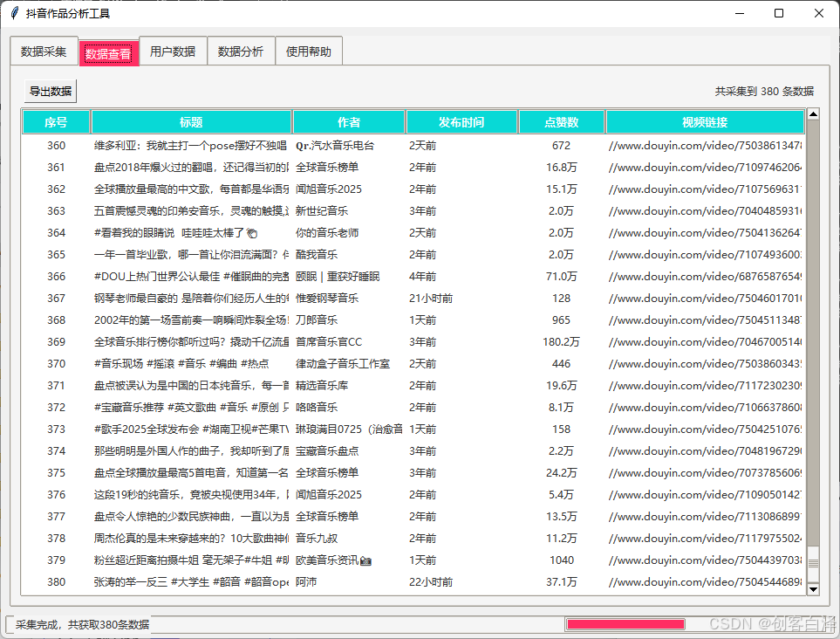This screenshot has height=639, width=840.
Task: Select row 373 title #歌手2025全球发布会
Action: [191, 429]
